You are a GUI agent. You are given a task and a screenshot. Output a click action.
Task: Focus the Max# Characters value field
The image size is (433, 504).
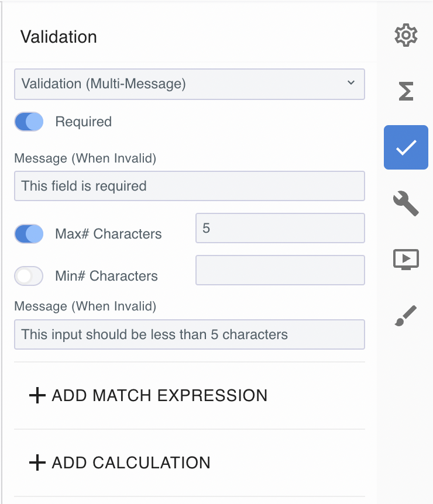(280, 228)
